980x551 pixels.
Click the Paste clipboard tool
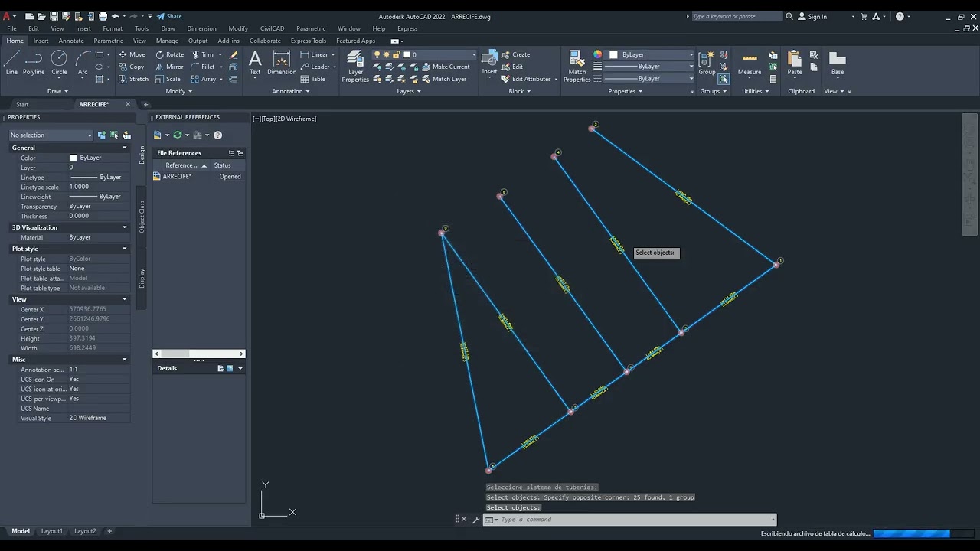click(x=795, y=63)
